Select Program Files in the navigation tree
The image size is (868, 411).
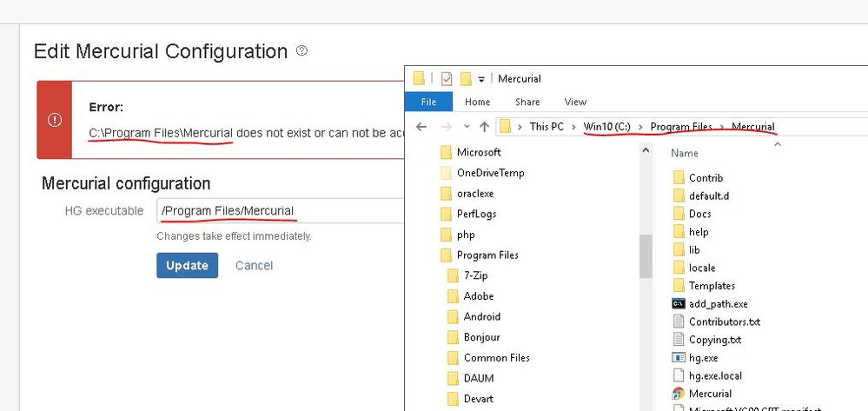(x=487, y=255)
